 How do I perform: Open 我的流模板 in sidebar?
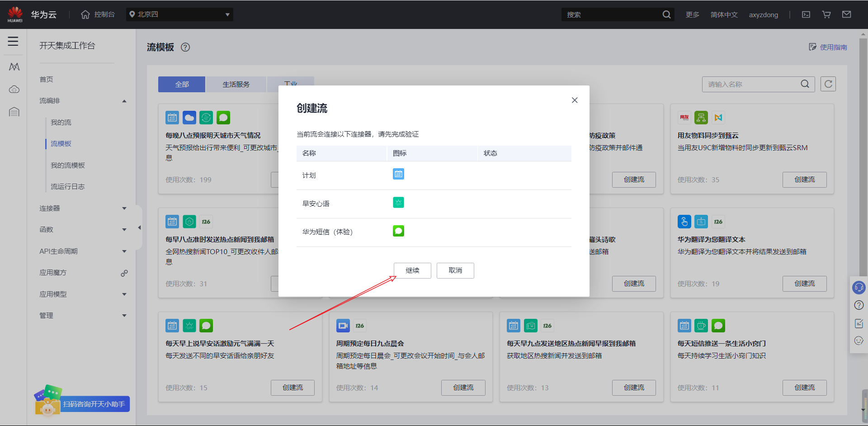click(x=68, y=166)
